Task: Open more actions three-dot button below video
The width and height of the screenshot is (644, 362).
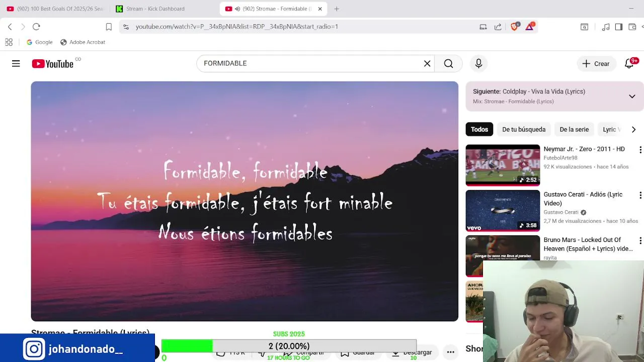Action: pos(451,352)
